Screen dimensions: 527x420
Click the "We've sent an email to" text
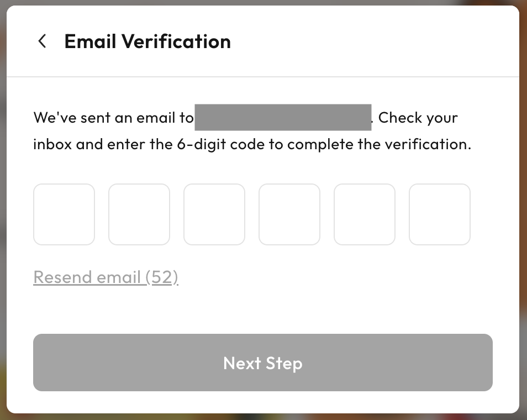pyautogui.click(x=113, y=118)
